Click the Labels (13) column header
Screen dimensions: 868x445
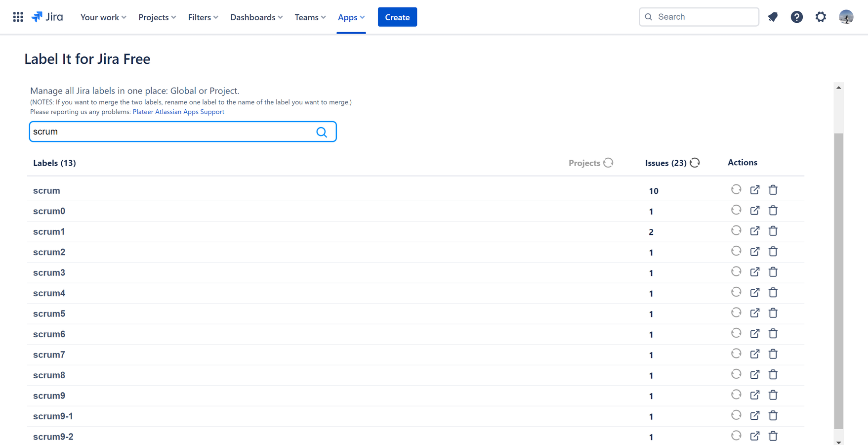(54, 163)
